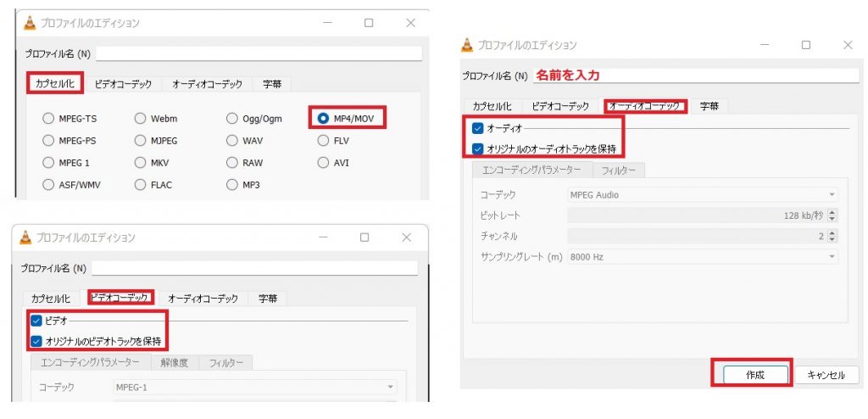Close the top-left profile edition window
Screen dimensions: 868x419
tap(411, 23)
